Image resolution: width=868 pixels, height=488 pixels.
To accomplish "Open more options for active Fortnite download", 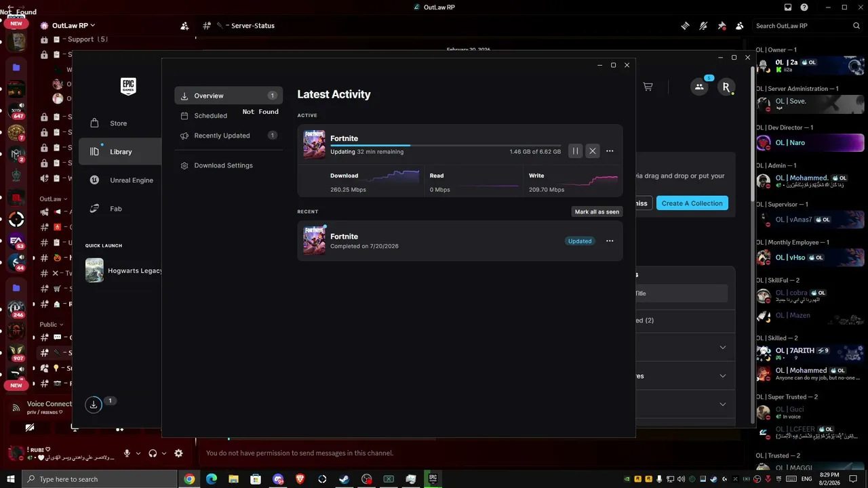I will tap(610, 151).
